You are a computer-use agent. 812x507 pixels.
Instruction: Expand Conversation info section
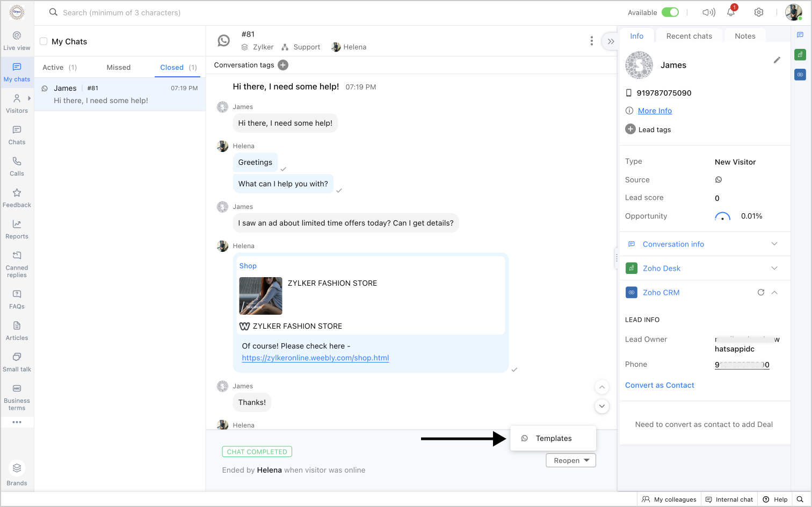(774, 244)
